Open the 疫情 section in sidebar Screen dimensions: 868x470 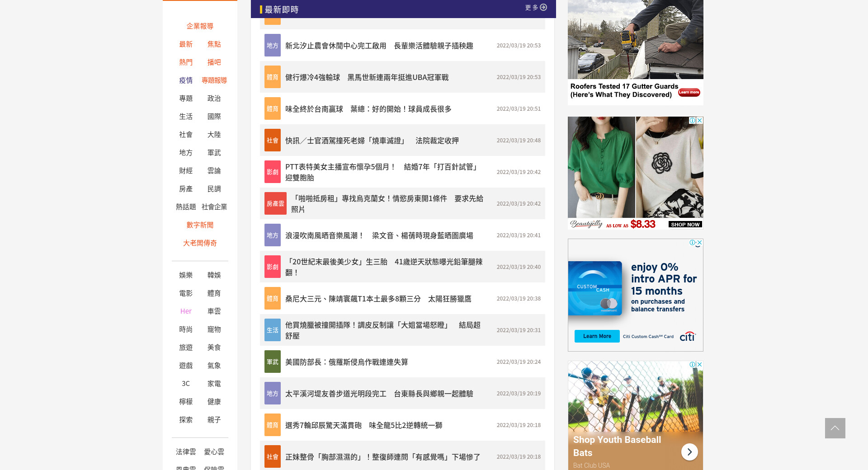click(186, 80)
